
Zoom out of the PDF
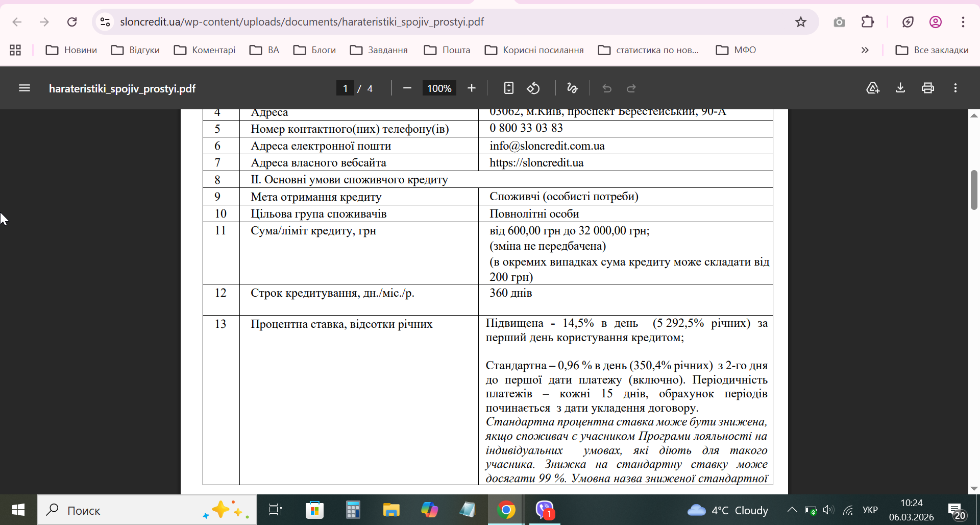pos(407,88)
